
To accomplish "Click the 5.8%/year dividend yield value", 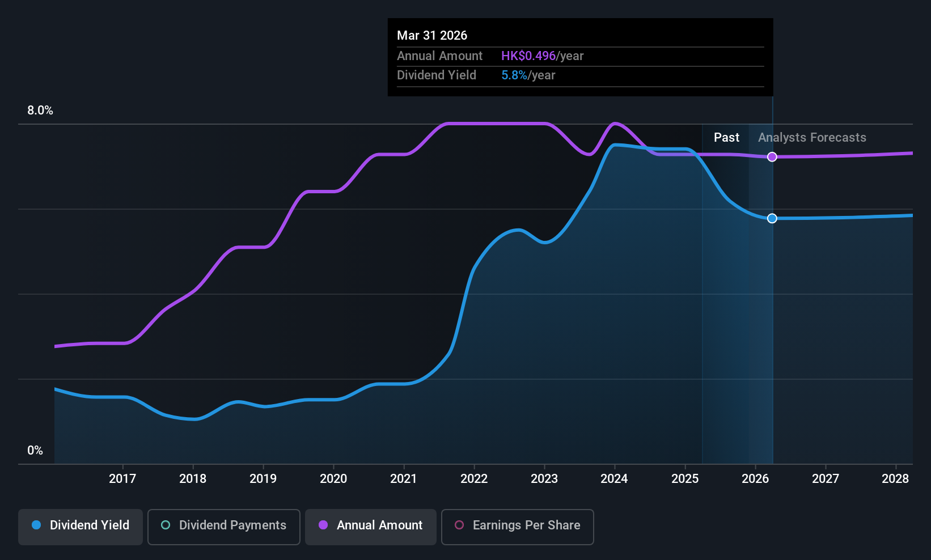I will click(528, 75).
